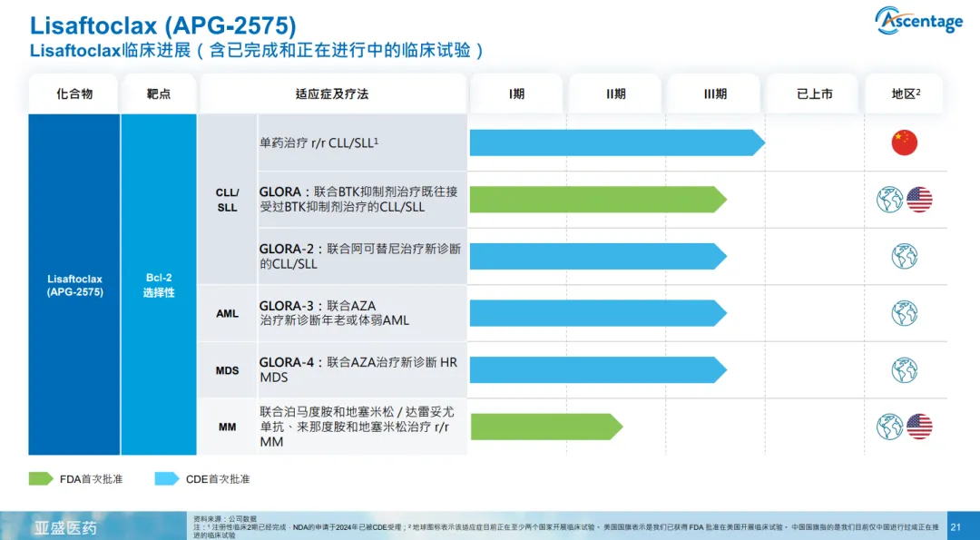Click the FDA首次批准 legend label
Screen dimensions: 980x540
click(92, 479)
